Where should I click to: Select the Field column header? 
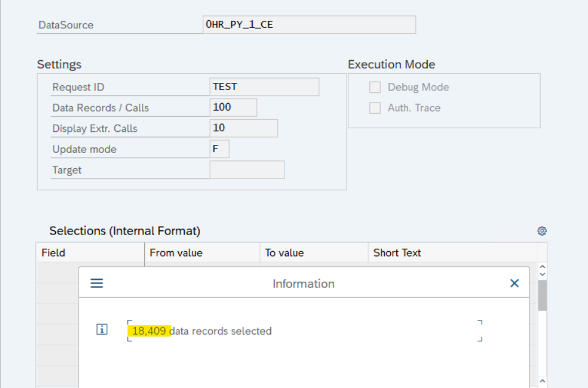pos(90,252)
